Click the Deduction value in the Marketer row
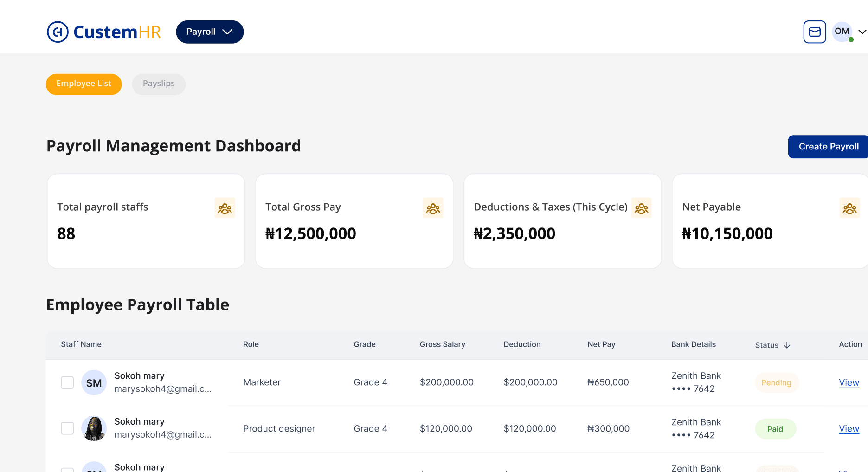Viewport: 868px width, 472px height. (531, 382)
